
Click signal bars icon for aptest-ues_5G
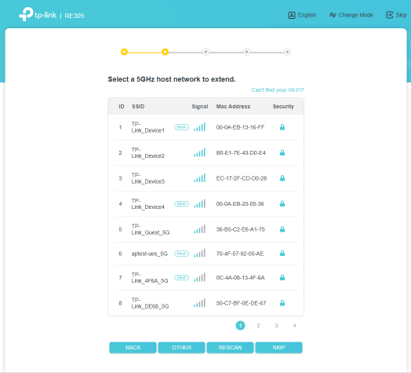click(200, 253)
